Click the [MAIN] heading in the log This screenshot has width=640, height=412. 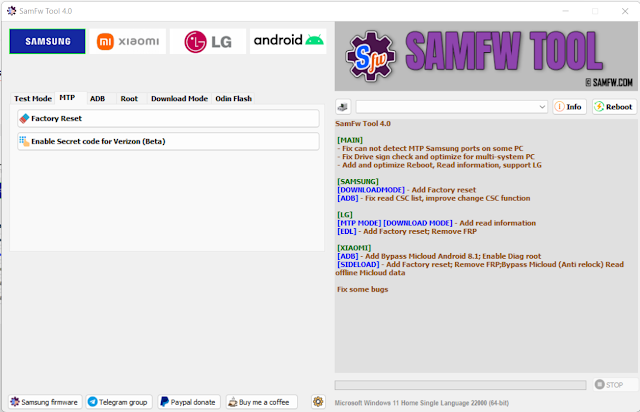pyautogui.click(x=350, y=140)
